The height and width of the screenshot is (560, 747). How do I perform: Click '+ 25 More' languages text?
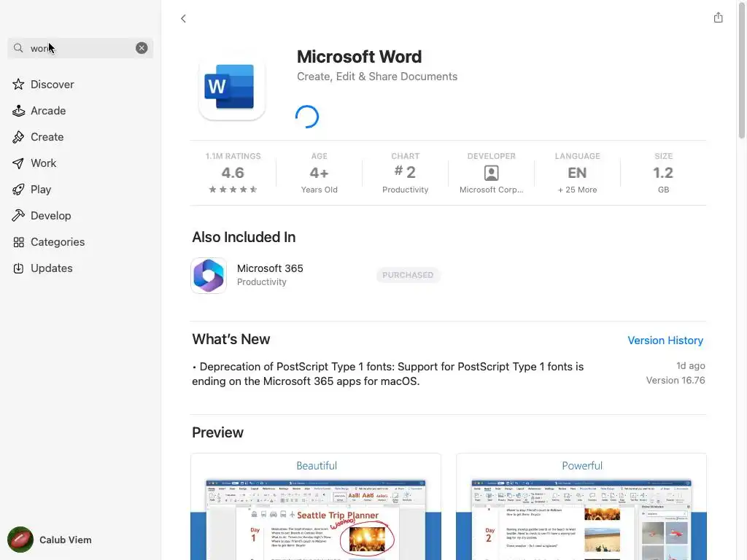pos(577,190)
